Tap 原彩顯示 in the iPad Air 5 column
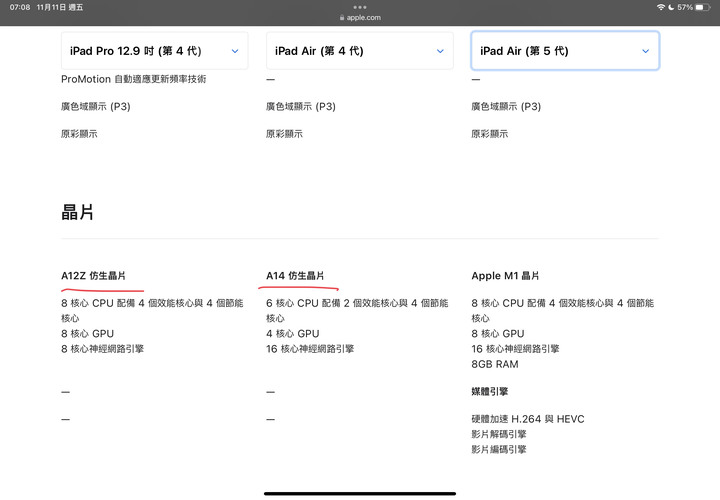Screen dimensions: 720x500 [489, 134]
